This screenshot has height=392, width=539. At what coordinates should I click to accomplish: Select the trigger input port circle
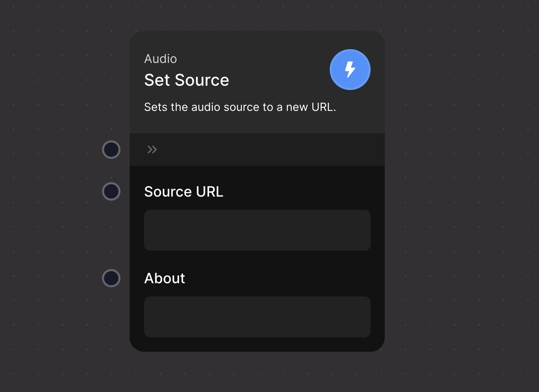tap(111, 150)
